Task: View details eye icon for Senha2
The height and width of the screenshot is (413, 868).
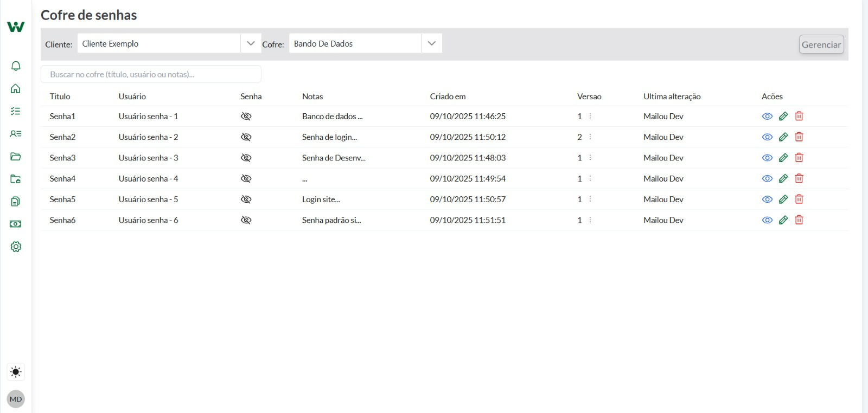Action: [767, 137]
